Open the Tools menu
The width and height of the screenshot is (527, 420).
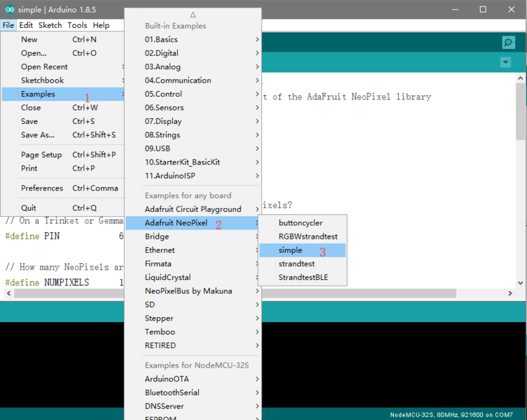click(x=77, y=25)
